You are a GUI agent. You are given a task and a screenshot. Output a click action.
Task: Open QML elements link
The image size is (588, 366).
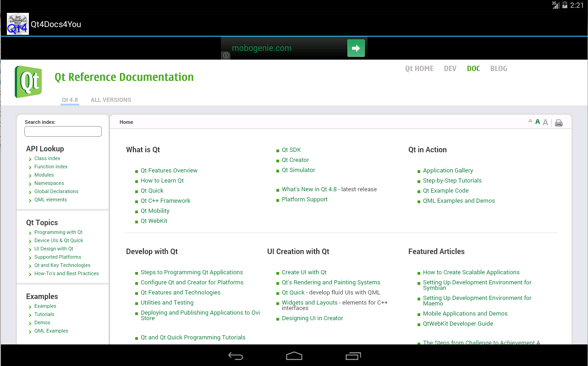[50, 200]
